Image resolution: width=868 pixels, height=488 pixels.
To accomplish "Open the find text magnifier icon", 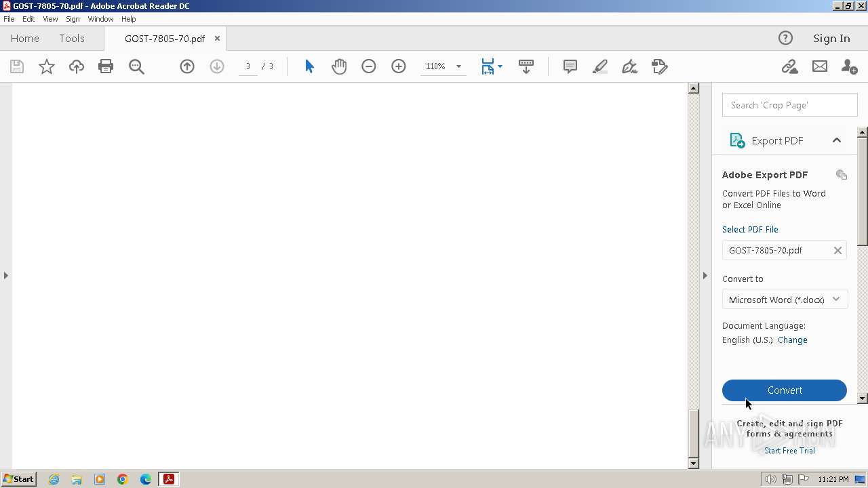I will click(136, 66).
